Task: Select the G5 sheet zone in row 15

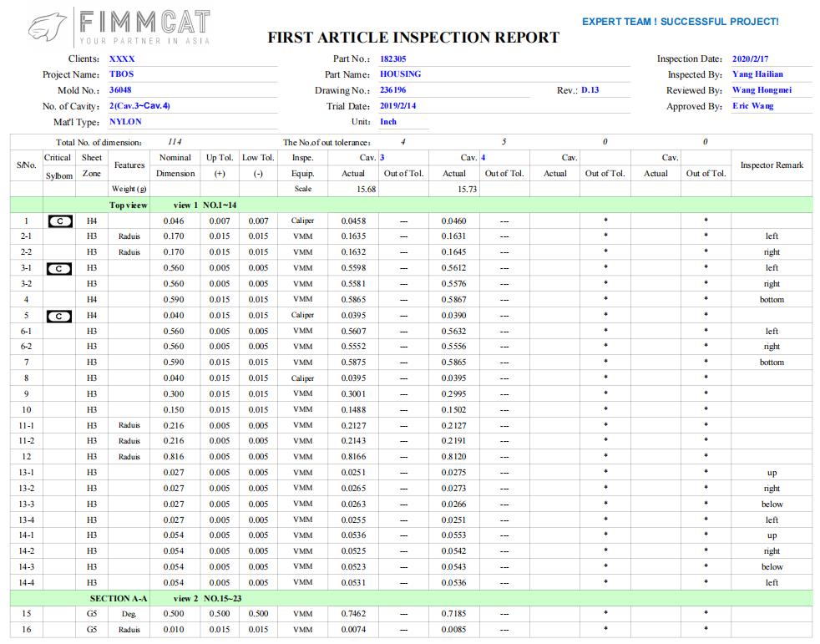Action: [x=92, y=614]
